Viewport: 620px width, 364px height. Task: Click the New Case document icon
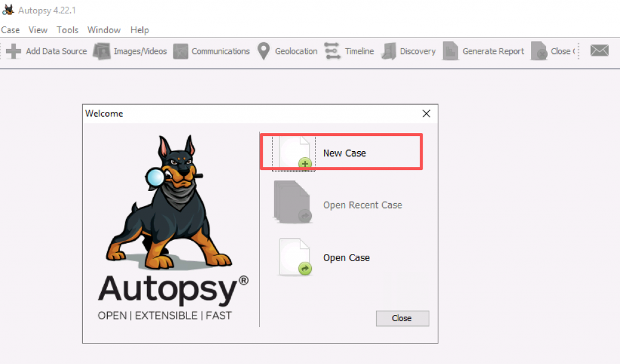[295, 153]
